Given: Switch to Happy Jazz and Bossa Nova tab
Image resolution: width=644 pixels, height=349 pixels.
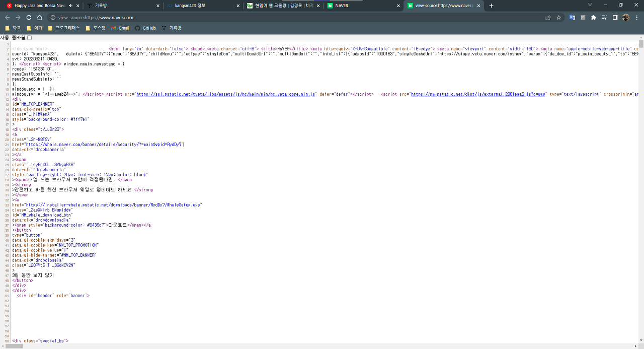Looking at the screenshot, I should click(x=39, y=6).
